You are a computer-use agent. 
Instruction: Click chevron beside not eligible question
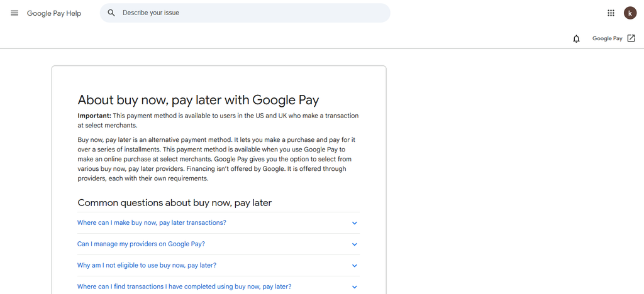coord(355,266)
